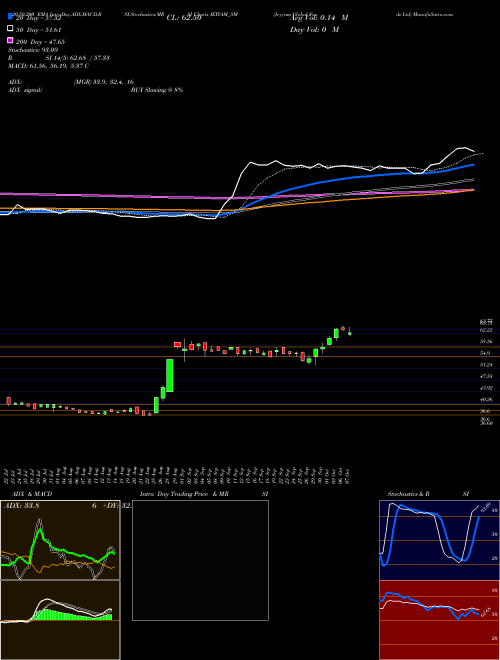Open the MACD histogram chart panel
The image size is (500, 660).
pos(60,620)
